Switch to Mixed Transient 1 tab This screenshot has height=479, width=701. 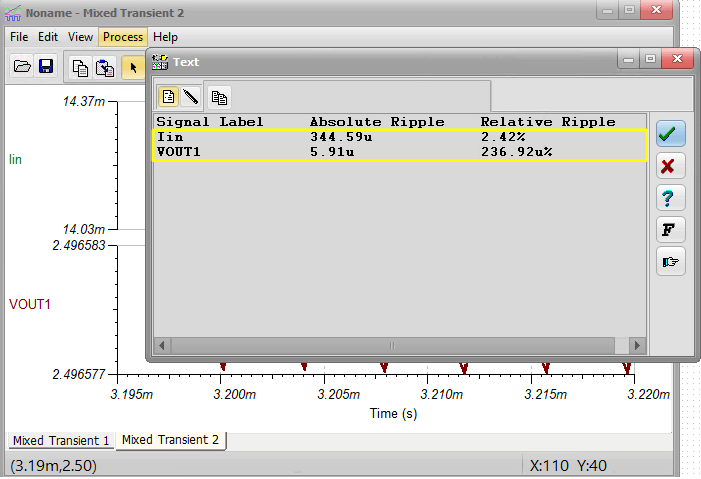tap(61, 440)
